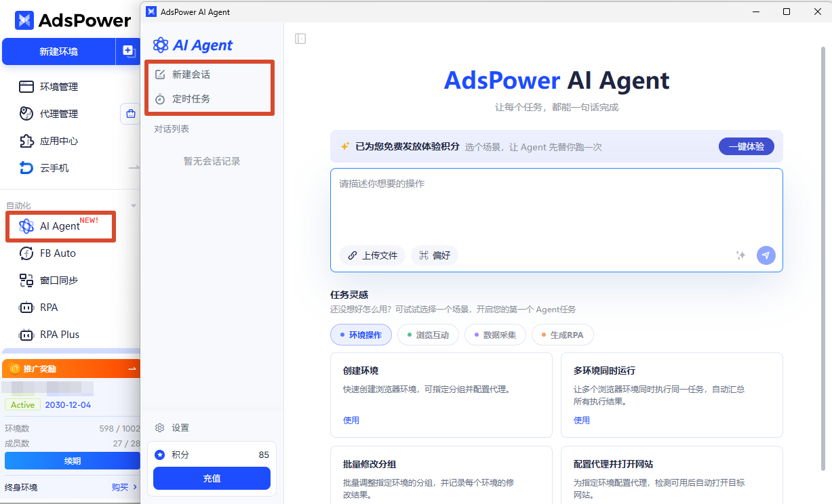The width and height of the screenshot is (832, 504).
Task: Click the 窗口同步 icon
Action: 26,280
